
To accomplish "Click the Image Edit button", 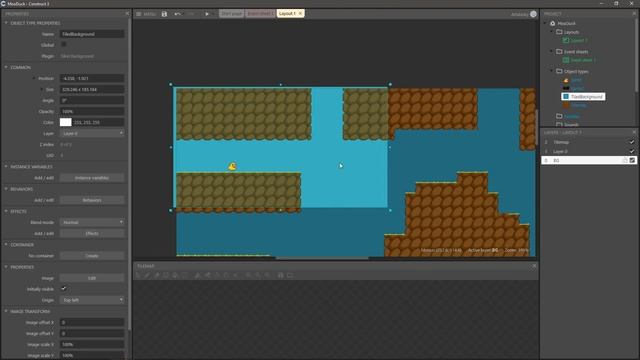I will [92, 278].
